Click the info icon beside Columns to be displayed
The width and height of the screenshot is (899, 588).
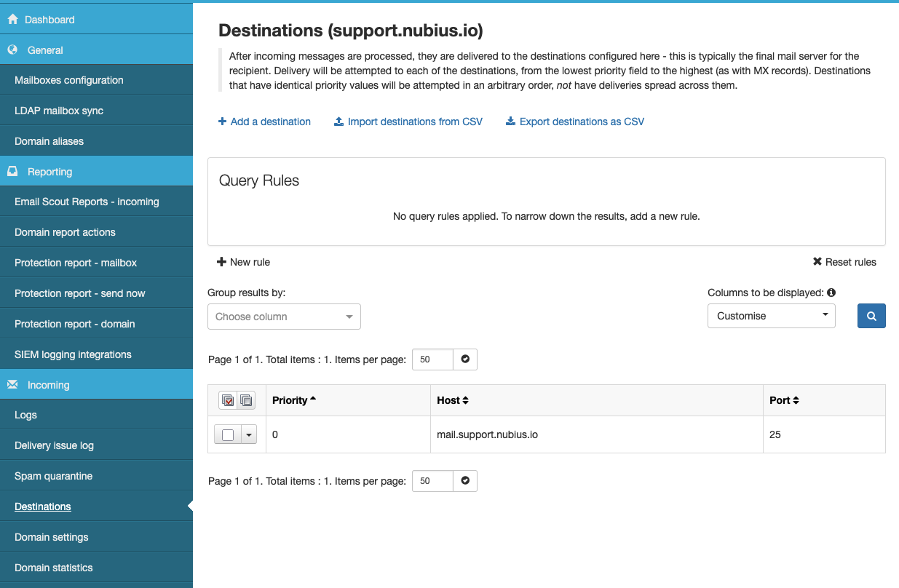[831, 293]
